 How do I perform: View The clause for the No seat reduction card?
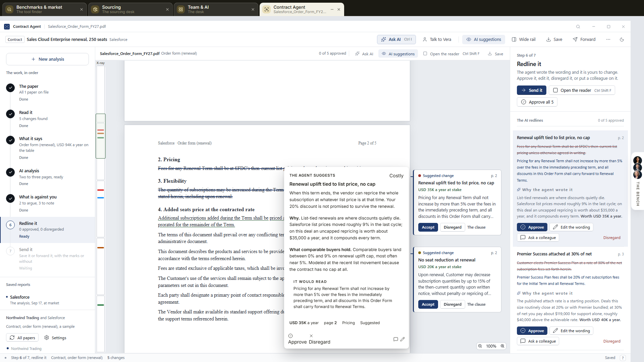click(476, 304)
